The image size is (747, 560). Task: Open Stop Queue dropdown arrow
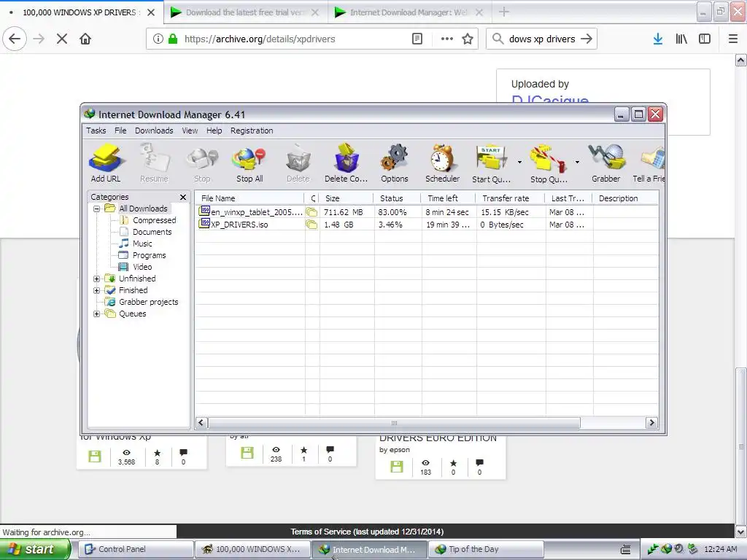coord(577,163)
